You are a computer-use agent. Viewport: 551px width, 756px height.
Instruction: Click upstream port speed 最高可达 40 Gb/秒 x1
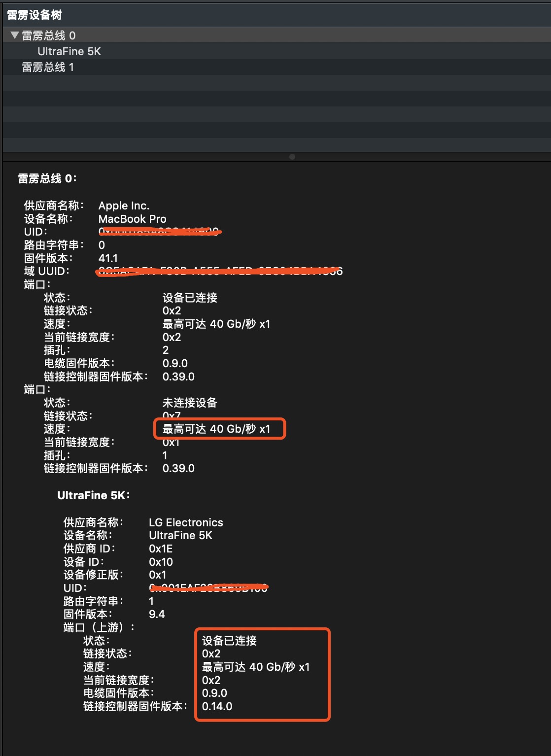[256, 667]
